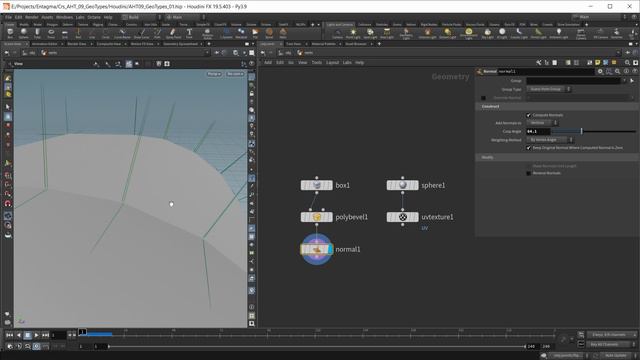The height and width of the screenshot is (360, 640).
Task: Toggle the Override Normal checkbox
Action: click(483, 98)
